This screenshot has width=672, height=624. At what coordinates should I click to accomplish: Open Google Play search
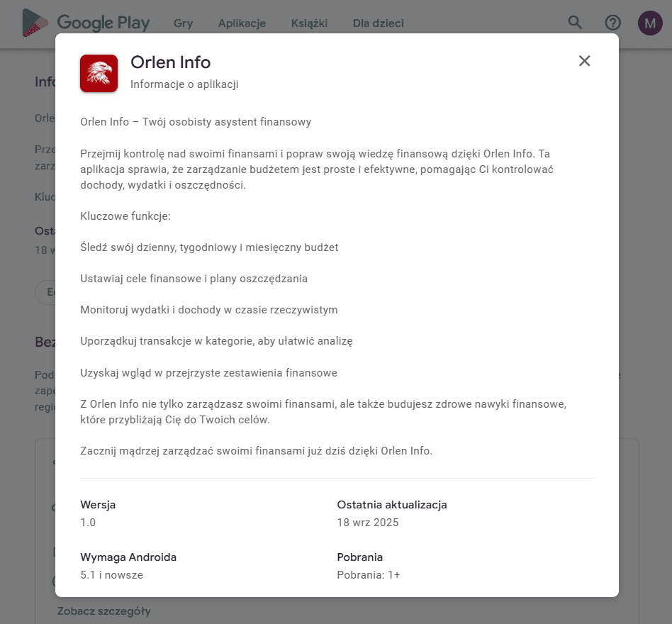(x=575, y=23)
